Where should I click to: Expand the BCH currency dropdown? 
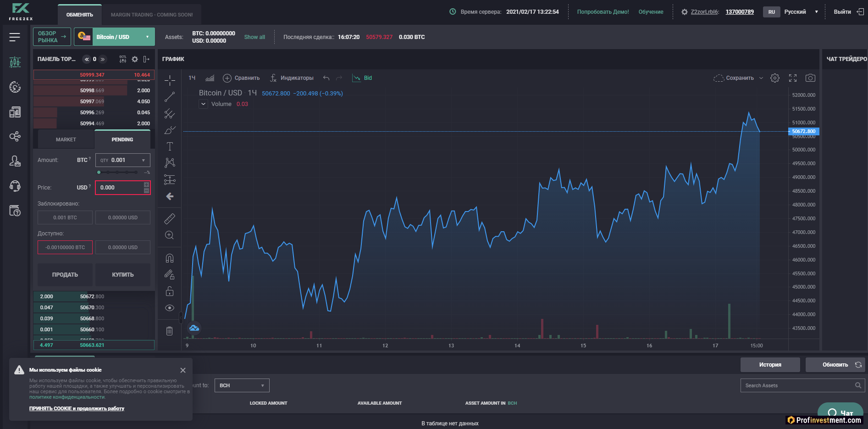[x=242, y=385]
